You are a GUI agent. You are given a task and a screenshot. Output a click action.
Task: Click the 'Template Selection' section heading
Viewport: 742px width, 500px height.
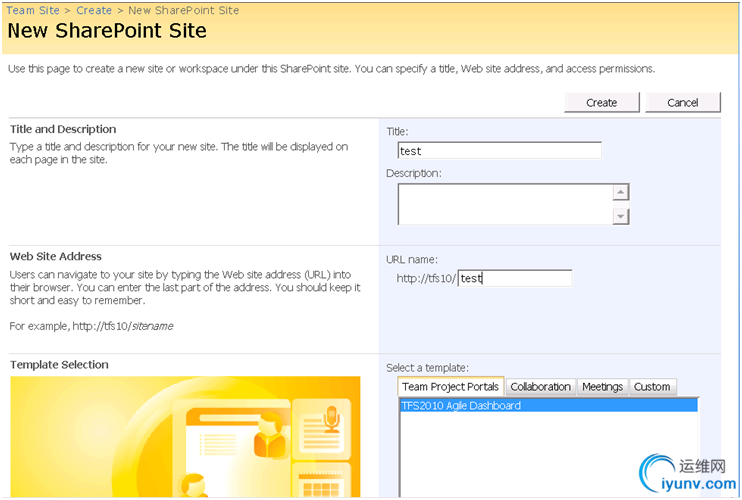pyautogui.click(x=59, y=365)
